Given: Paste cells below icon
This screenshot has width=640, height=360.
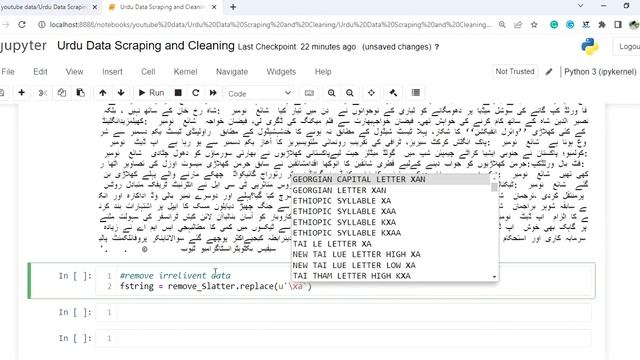Looking at the screenshot, I should click(80, 93).
